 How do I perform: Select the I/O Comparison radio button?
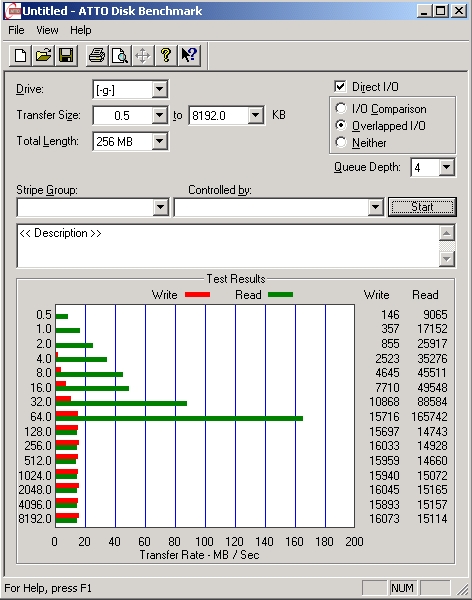click(341, 108)
